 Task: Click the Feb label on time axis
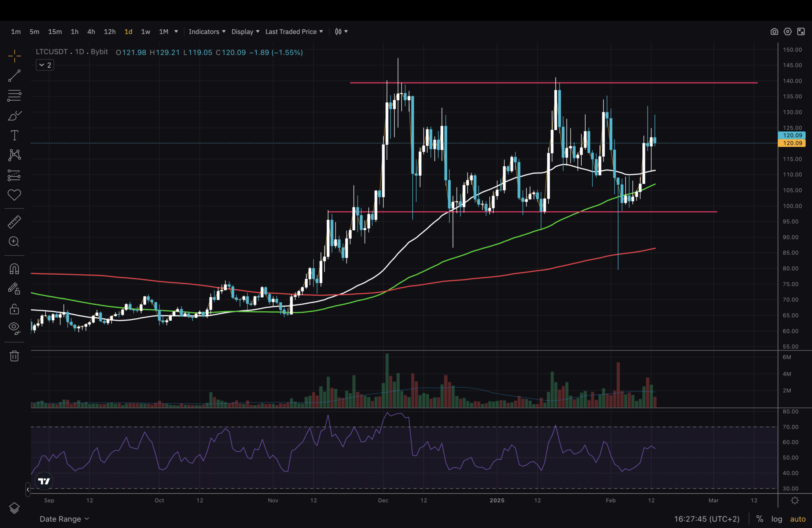pyautogui.click(x=611, y=500)
